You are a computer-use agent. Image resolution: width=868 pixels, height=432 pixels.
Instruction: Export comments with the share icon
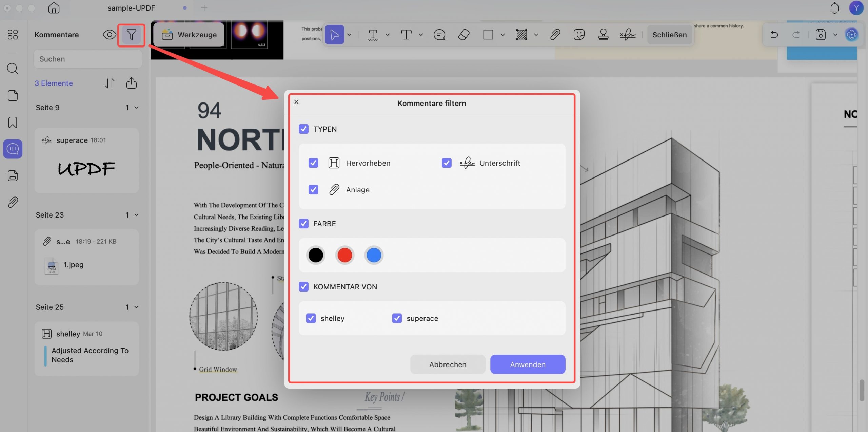coord(132,83)
